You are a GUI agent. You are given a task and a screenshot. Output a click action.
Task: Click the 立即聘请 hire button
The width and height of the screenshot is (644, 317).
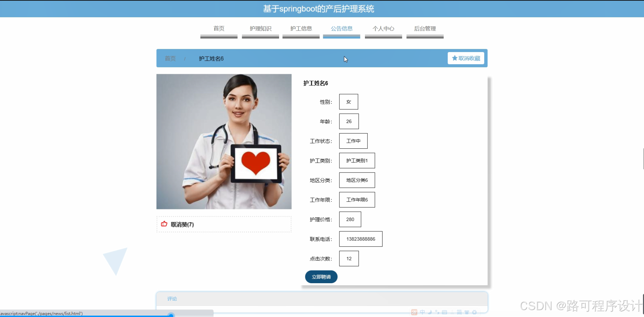321,277
